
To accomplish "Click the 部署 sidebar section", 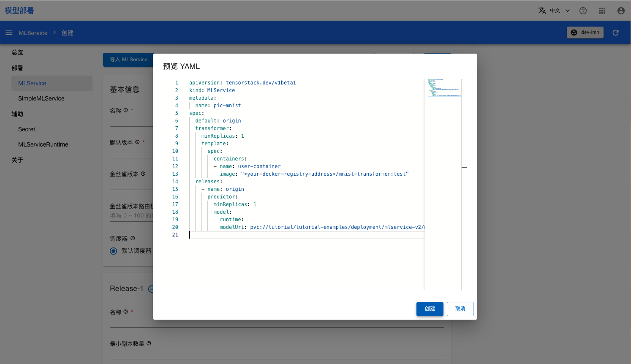I will tap(17, 68).
